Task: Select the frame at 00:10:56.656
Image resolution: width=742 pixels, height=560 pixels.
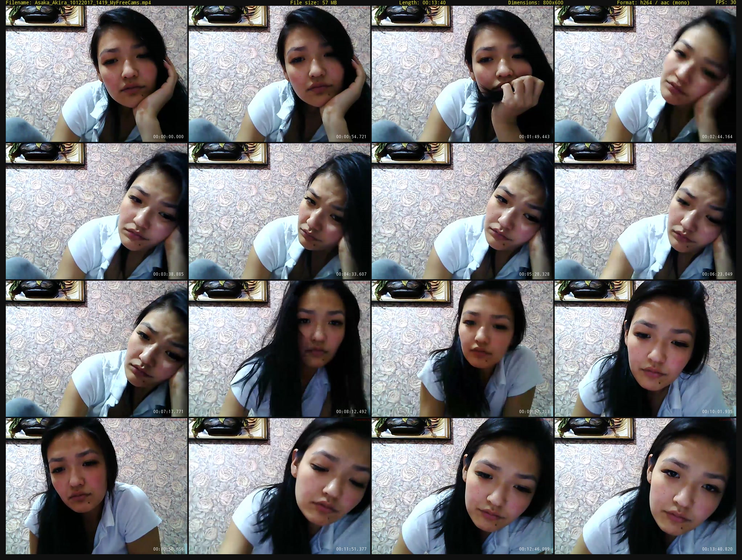Action: [x=97, y=486]
